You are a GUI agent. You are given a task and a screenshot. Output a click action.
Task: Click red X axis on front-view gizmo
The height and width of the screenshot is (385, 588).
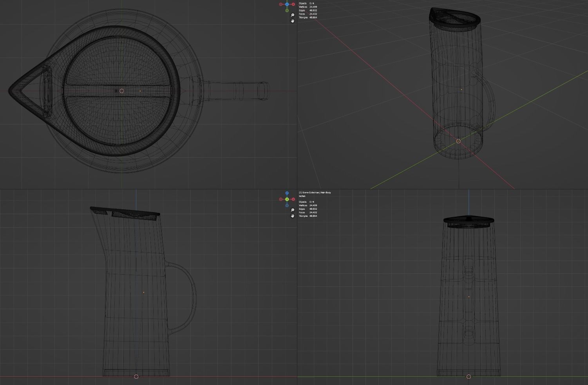293,199
